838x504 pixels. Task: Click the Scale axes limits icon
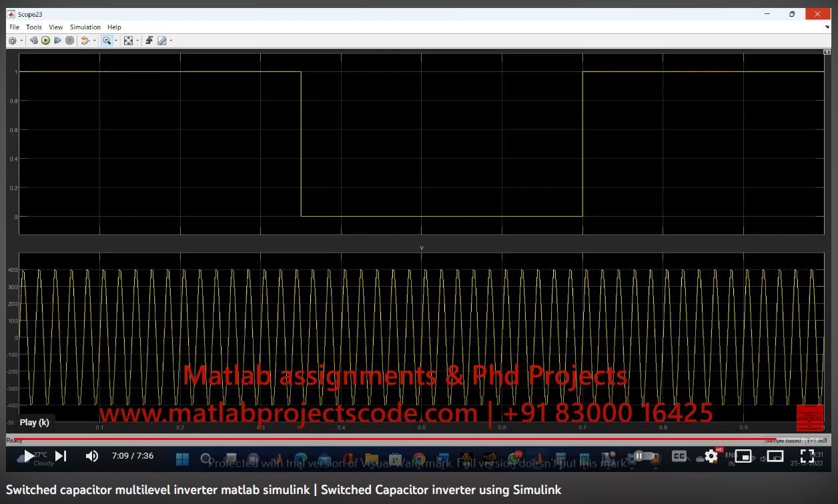tap(128, 41)
